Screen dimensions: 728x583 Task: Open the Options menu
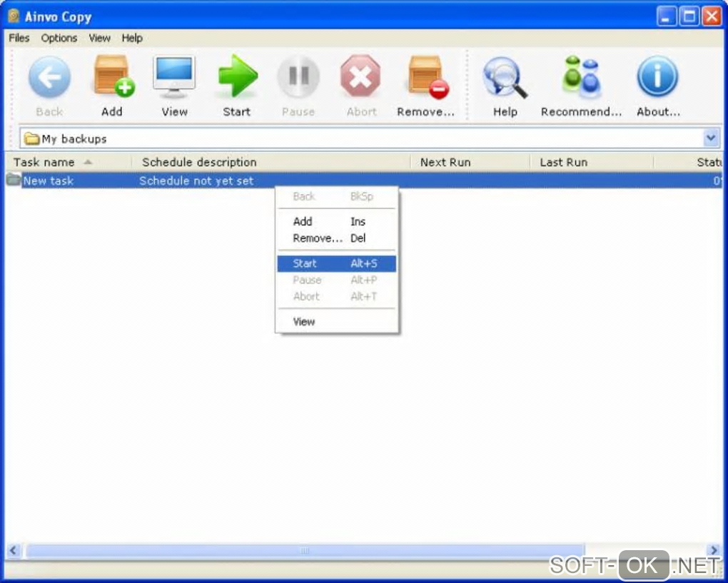pyautogui.click(x=59, y=38)
